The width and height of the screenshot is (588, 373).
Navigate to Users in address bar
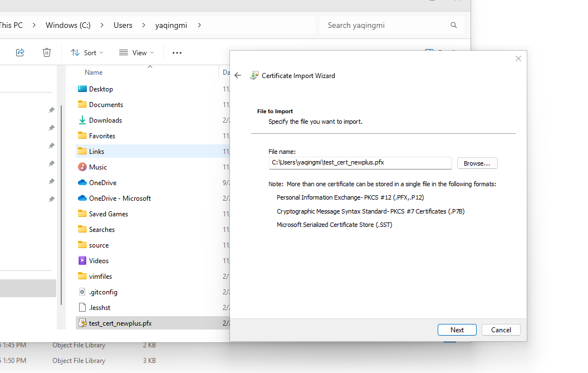(123, 25)
